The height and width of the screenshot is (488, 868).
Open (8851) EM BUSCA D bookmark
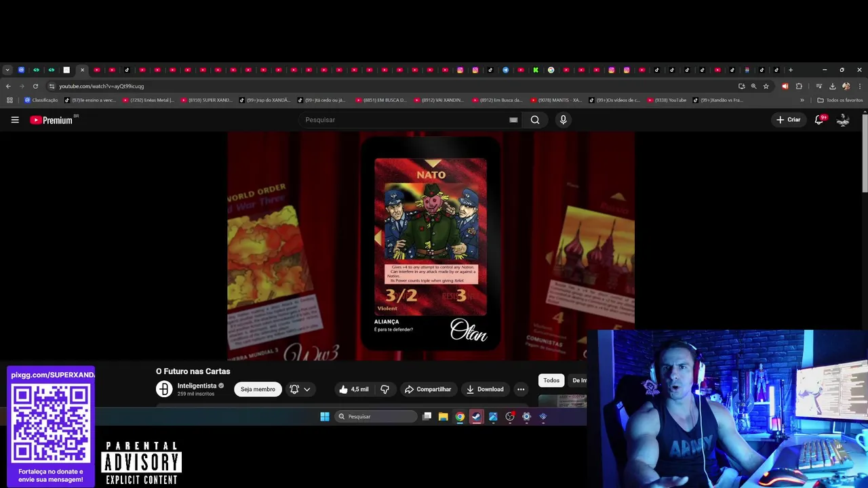[x=381, y=100]
